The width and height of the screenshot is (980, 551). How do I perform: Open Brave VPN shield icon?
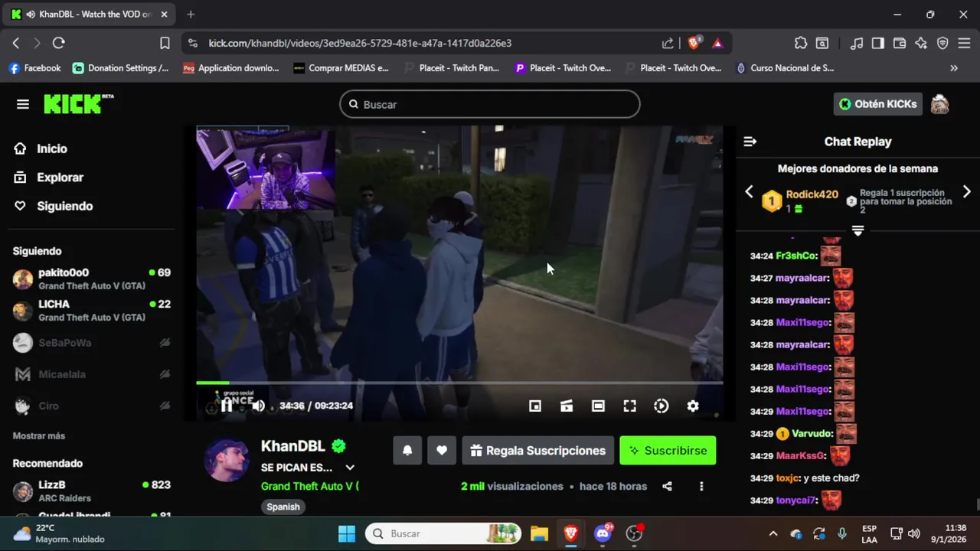tap(942, 43)
